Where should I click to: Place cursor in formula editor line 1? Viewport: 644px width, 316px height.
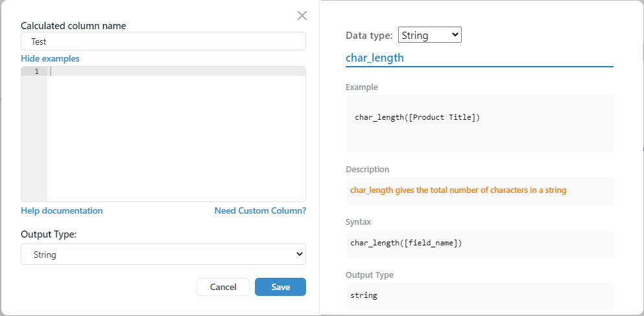[175, 71]
